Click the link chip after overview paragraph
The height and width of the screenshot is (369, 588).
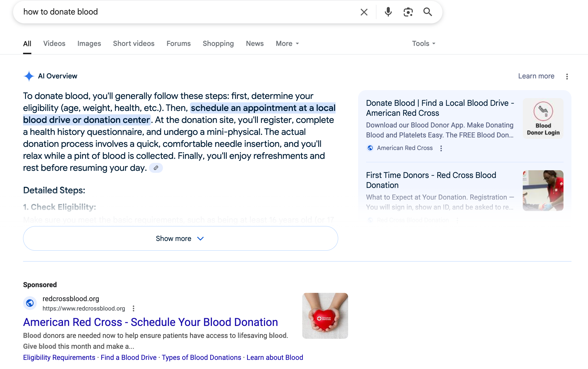(x=156, y=168)
